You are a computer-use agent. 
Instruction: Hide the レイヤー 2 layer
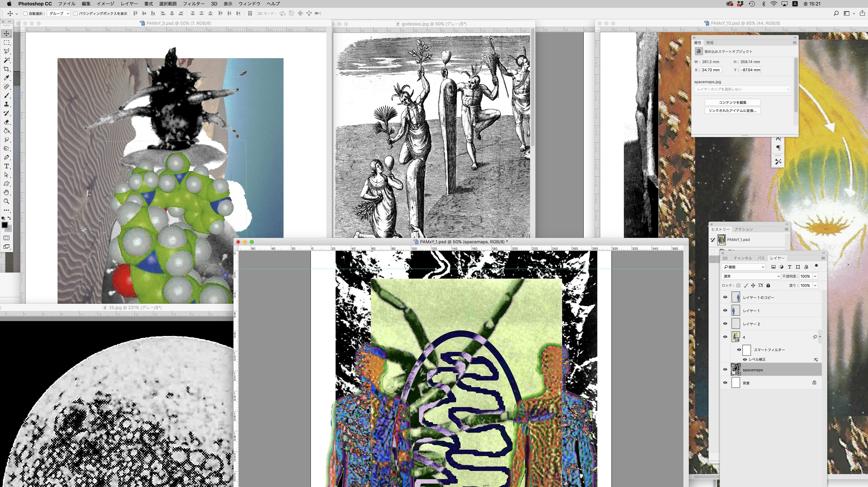coord(725,324)
